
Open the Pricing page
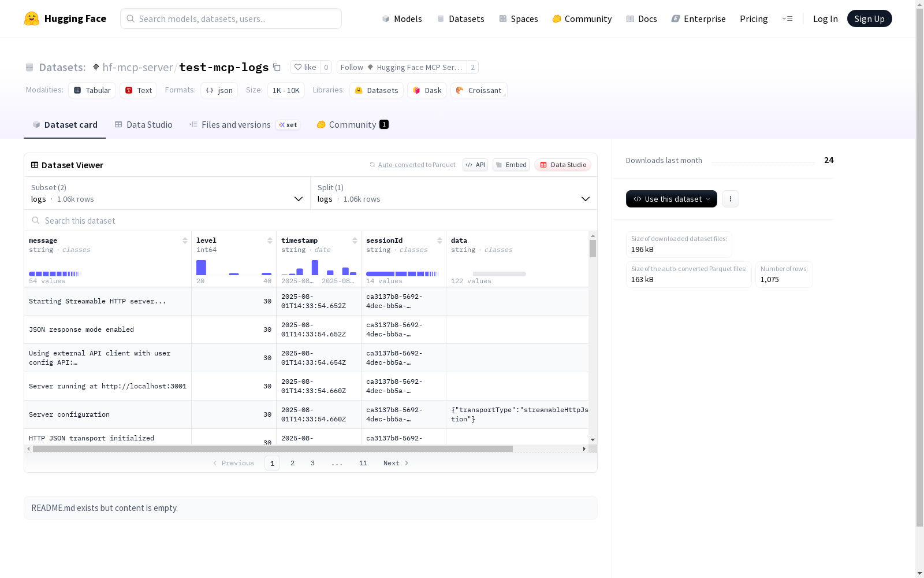pos(754,18)
